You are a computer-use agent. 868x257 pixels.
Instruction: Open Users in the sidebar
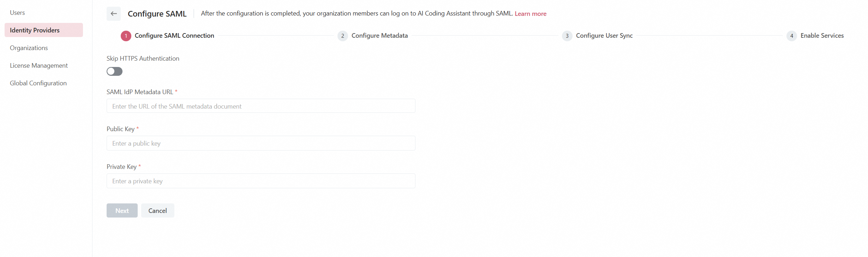(17, 13)
